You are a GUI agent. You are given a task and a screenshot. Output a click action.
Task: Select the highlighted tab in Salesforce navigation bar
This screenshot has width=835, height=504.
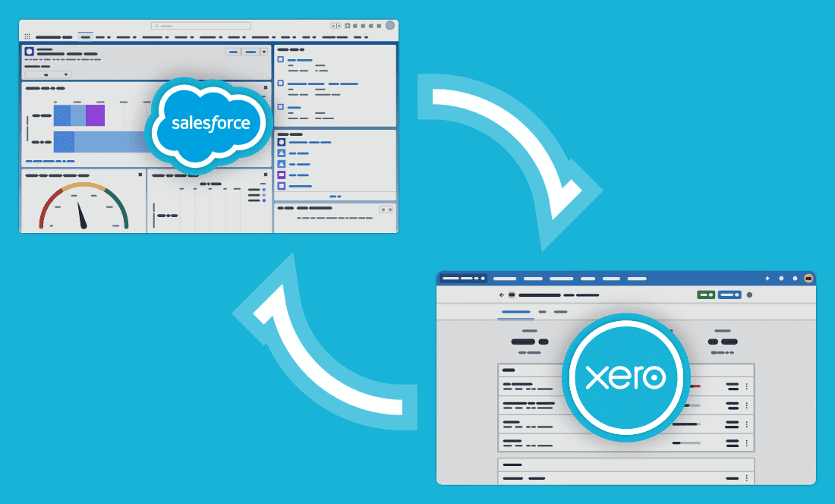[85, 36]
